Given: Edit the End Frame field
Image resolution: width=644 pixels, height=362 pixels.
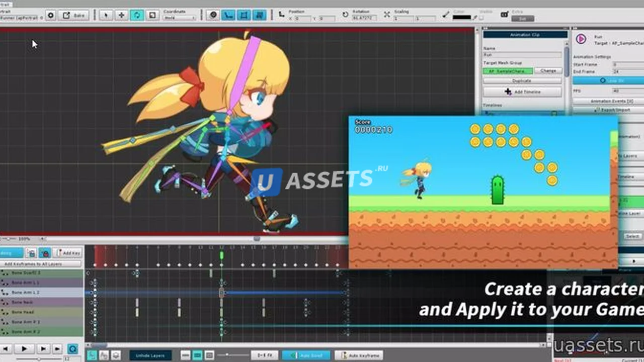Looking at the screenshot, I should pyautogui.click(x=628, y=72).
